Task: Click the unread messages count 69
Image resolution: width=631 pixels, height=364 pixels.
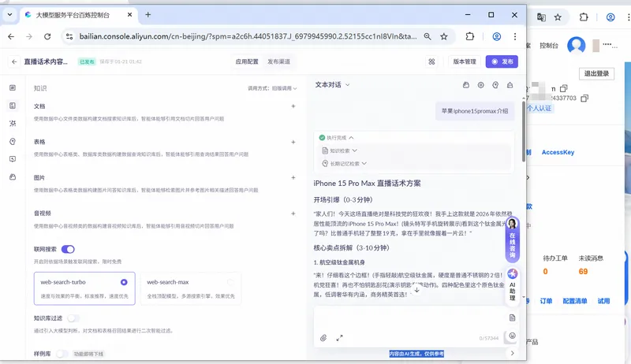Action: coord(583,272)
